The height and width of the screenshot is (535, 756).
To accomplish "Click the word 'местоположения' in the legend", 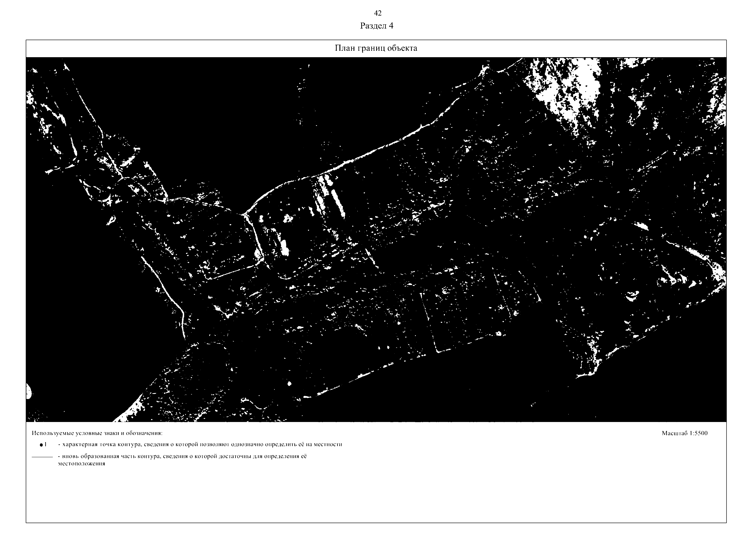I will click(81, 463).
